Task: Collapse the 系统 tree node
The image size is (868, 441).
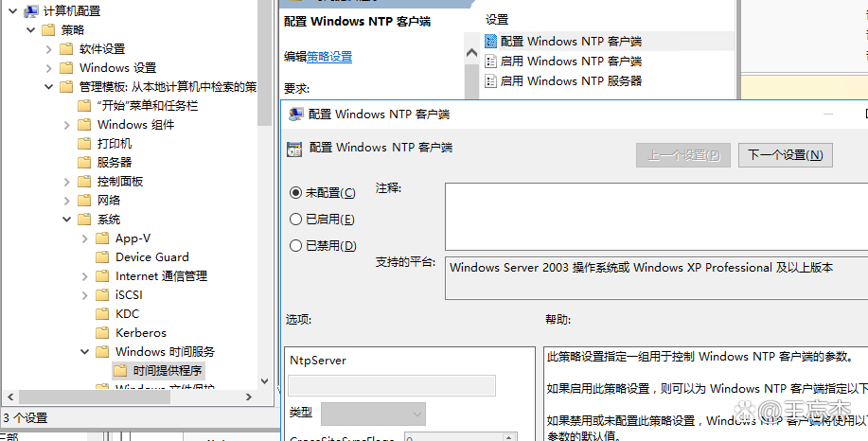Action: (66, 220)
